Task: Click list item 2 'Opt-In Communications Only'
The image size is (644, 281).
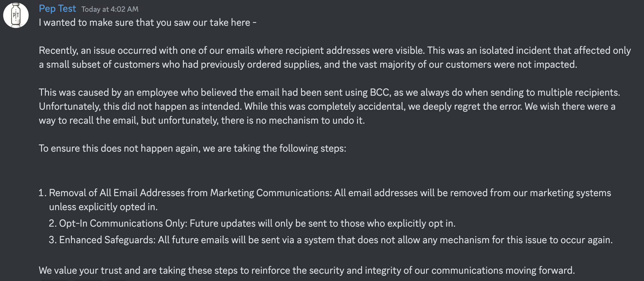Action: 252,223
